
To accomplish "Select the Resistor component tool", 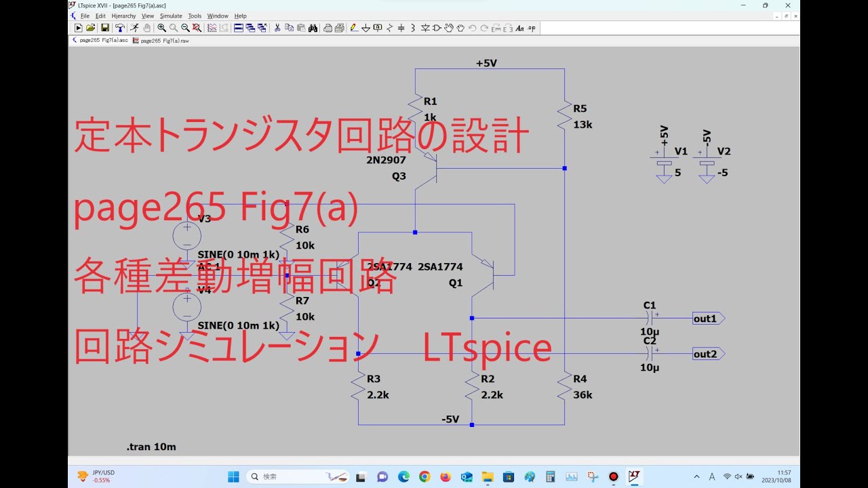I will pyautogui.click(x=389, y=28).
